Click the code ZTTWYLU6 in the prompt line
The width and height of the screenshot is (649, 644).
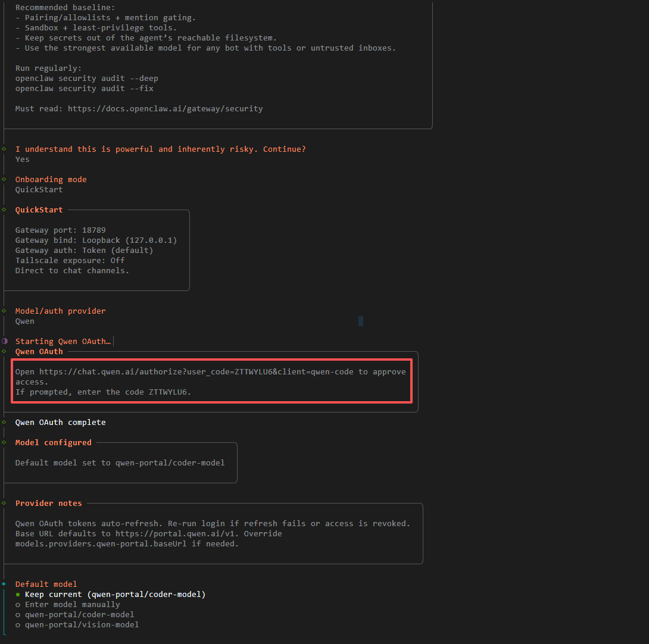click(168, 392)
